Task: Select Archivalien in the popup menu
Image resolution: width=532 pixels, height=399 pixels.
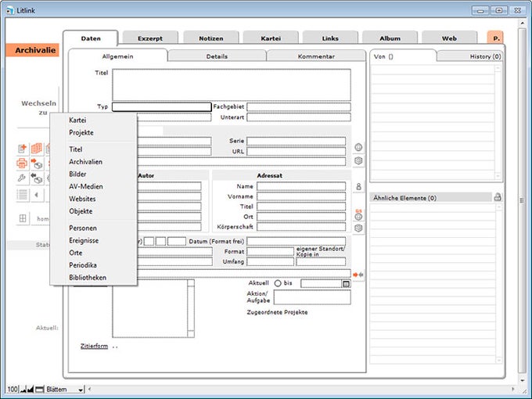Action: click(x=85, y=162)
